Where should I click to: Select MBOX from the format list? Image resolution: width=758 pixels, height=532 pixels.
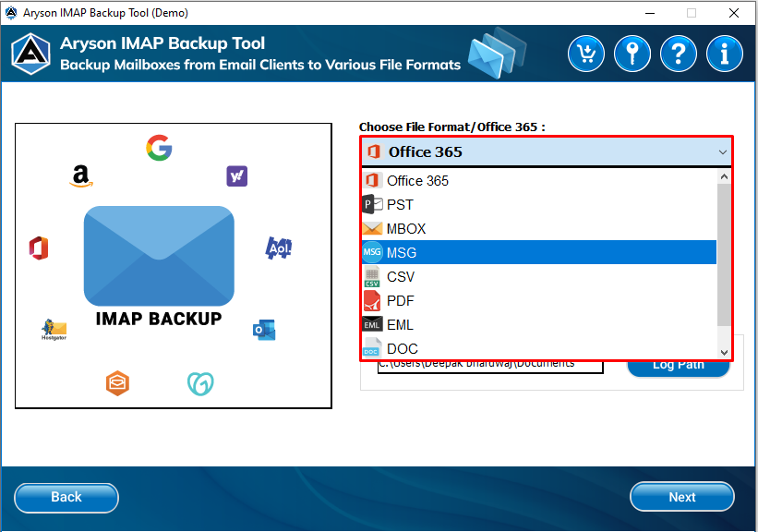[539, 228]
